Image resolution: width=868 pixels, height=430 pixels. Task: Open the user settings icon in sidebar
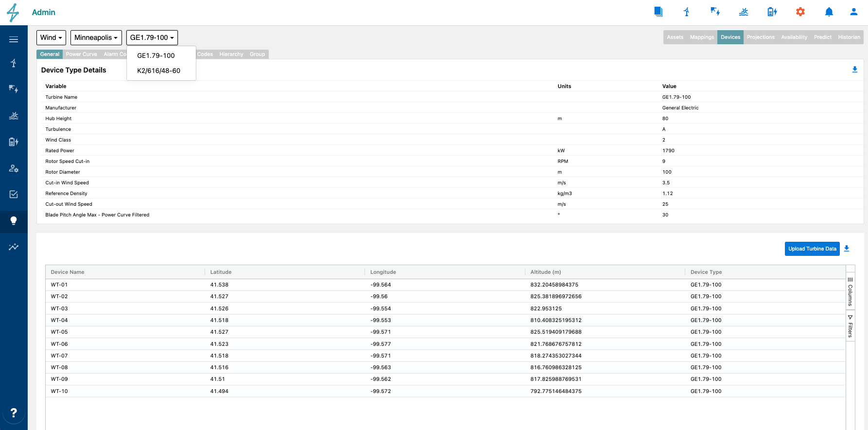pyautogui.click(x=14, y=168)
